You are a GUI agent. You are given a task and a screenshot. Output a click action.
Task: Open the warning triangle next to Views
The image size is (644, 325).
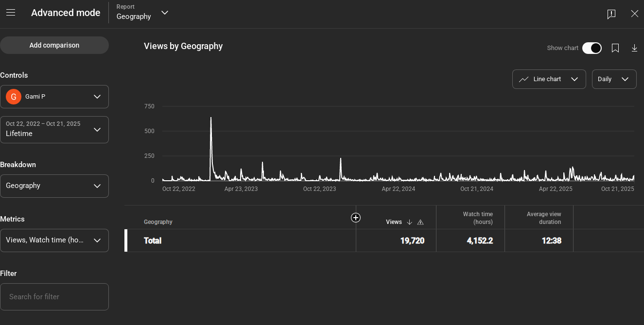click(420, 222)
